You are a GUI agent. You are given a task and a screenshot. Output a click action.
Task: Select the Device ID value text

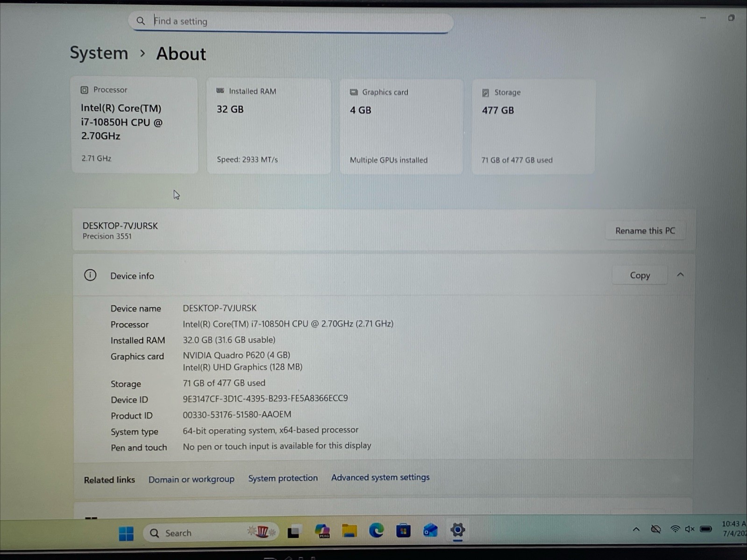pyautogui.click(x=265, y=398)
